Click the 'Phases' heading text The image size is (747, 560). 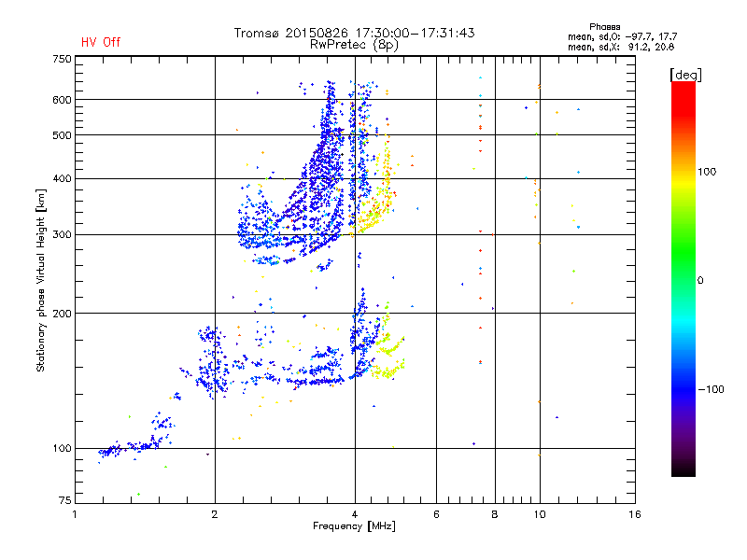click(604, 27)
